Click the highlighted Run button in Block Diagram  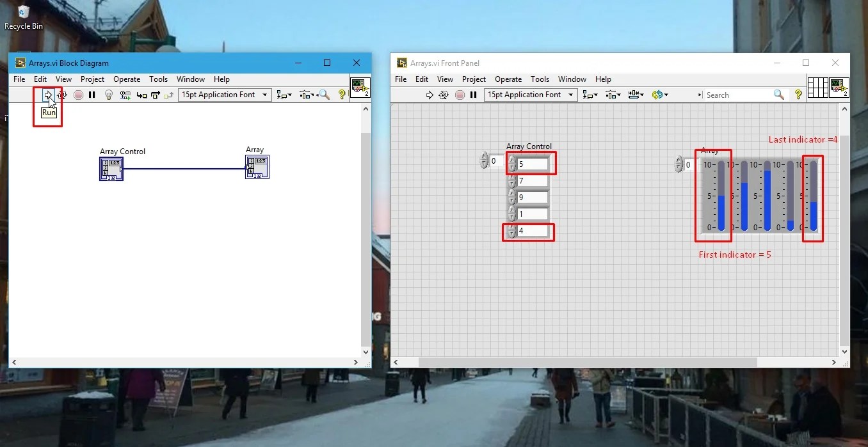[x=48, y=95]
